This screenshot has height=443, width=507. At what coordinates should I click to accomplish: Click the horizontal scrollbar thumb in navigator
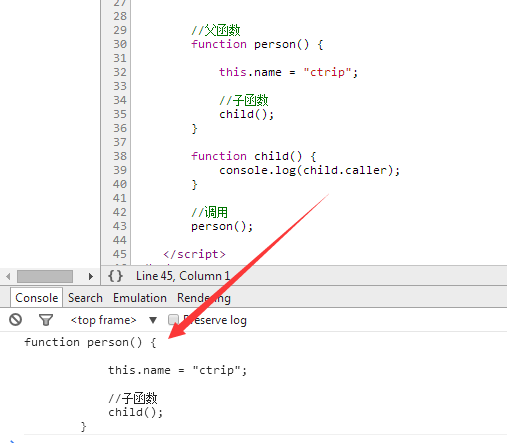point(45,276)
